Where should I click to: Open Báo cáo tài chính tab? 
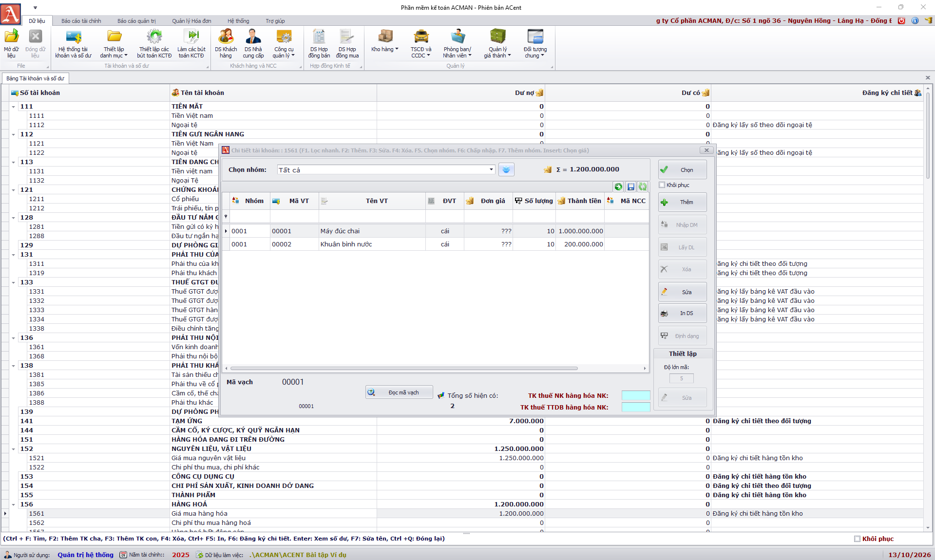(81, 21)
